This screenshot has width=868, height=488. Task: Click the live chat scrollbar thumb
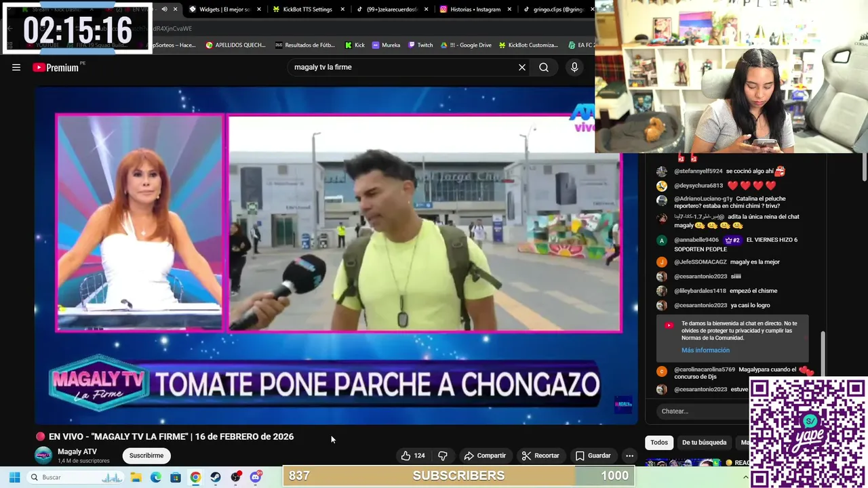[x=823, y=352]
